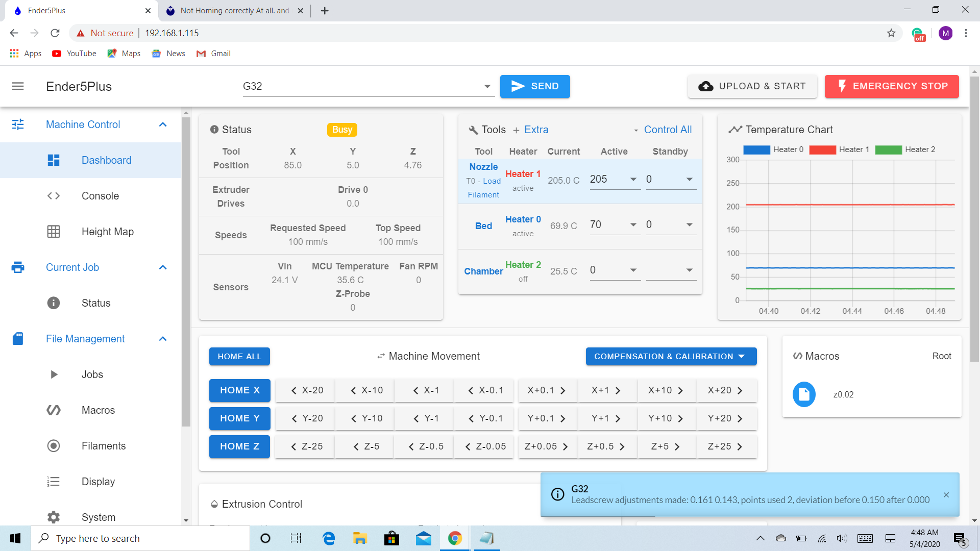Send the G32 command
This screenshot has height=551, width=980.
coord(535,86)
